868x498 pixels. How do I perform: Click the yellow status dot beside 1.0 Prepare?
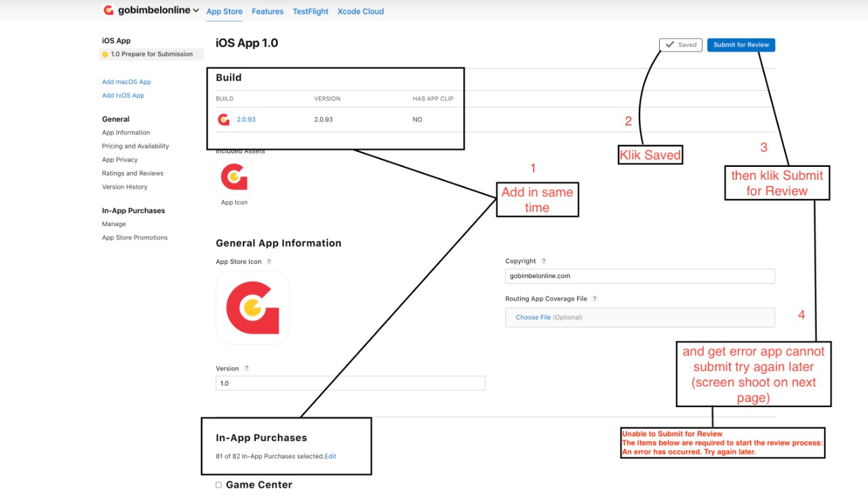105,54
